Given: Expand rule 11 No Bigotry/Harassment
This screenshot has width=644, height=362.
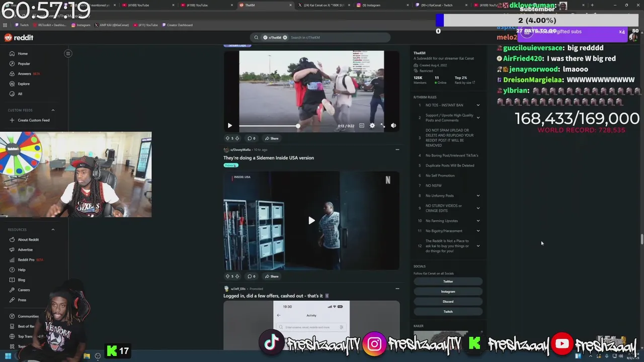Looking at the screenshot, I should (x=478, y=231).
